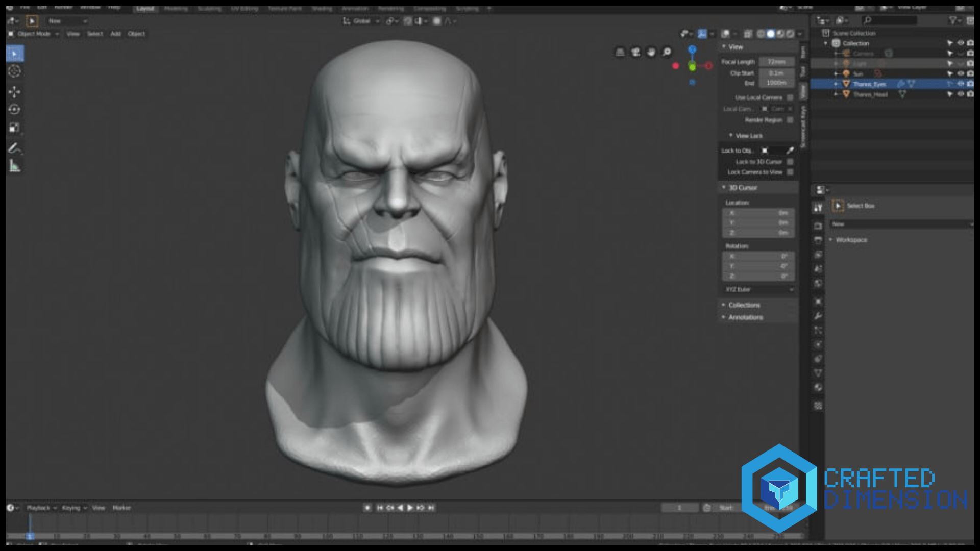
Task: Open the Object Mode dropdown
Action: click(34, 34)
